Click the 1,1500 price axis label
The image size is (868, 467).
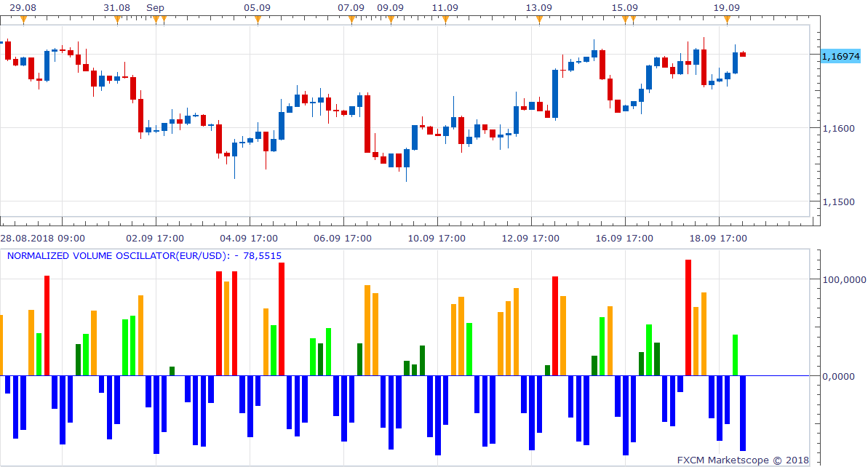[838, 202]
